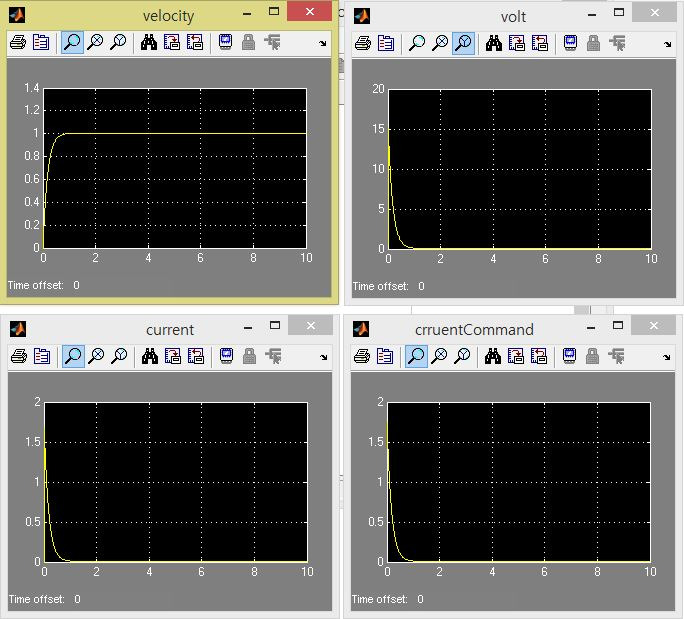
Task: Click inside the crruentCommand plot area
Action: 519,482
